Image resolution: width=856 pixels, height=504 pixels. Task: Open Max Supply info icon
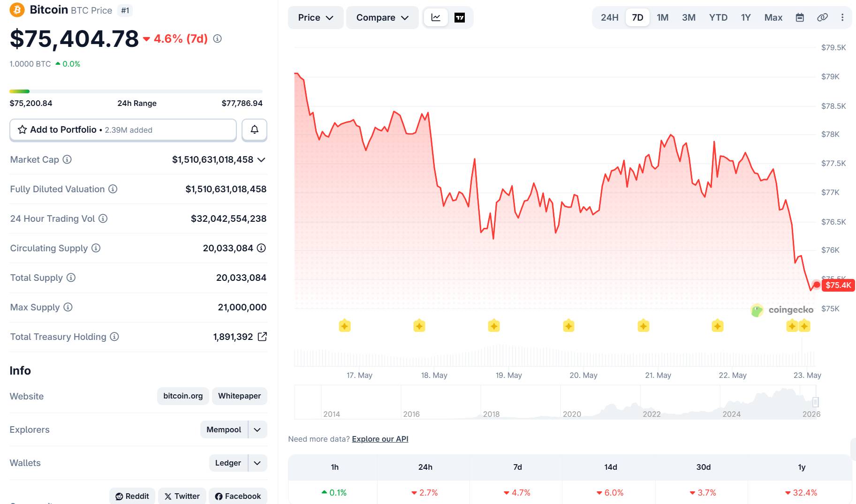(x=68, y=307)
